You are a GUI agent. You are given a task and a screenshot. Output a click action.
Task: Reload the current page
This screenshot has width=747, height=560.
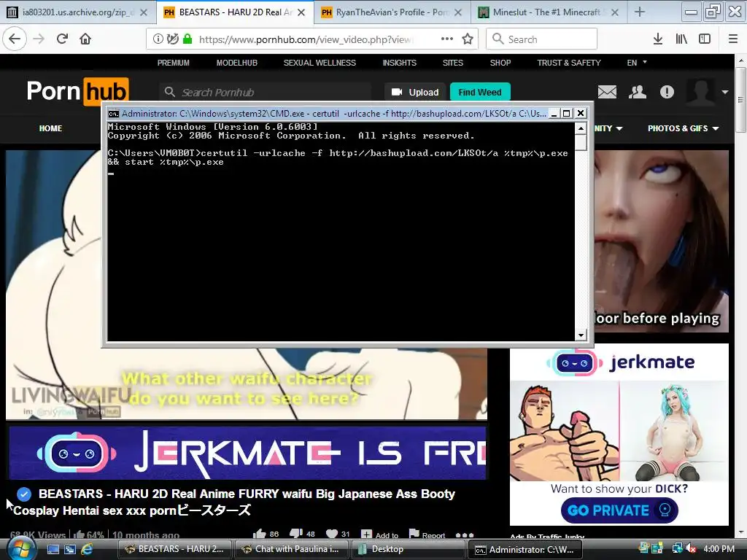[x=63, y=39]
